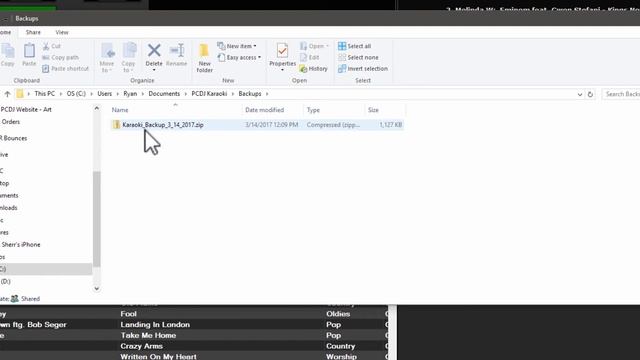
Task: Select Karaoki_Backup_3_14_2017.zip file
Action: pyautogui.click(x=257, y=125)
